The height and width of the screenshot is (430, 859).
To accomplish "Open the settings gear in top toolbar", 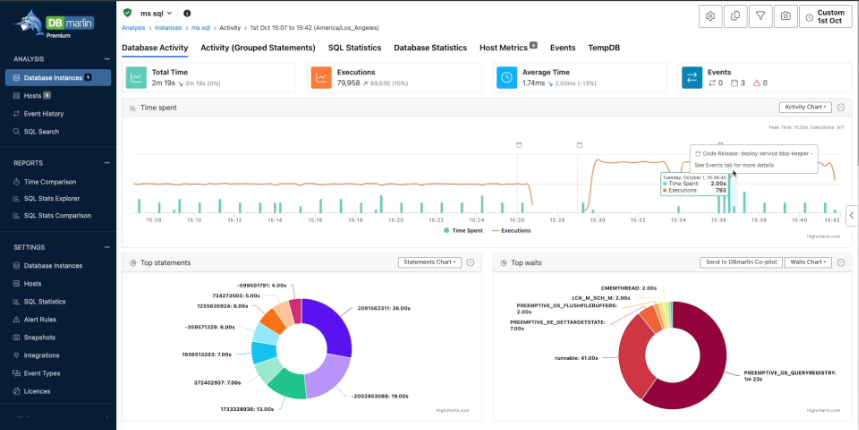I will [x=711, y=16].
